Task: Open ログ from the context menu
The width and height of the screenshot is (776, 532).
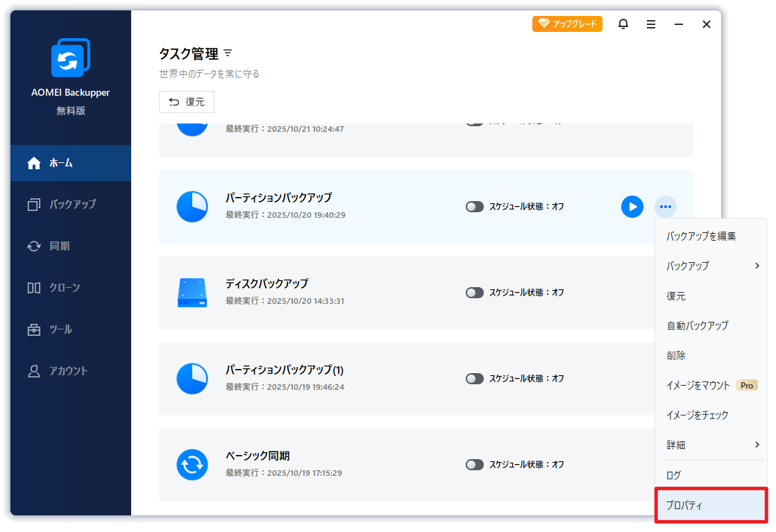Action: coord(711,476)
